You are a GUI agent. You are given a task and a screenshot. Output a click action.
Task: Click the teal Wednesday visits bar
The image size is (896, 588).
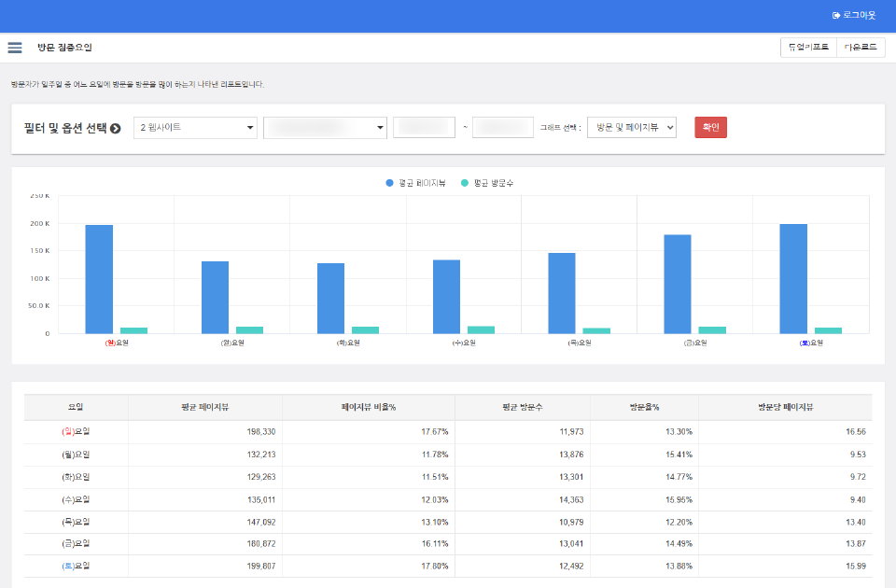click(x=481, y=329)
